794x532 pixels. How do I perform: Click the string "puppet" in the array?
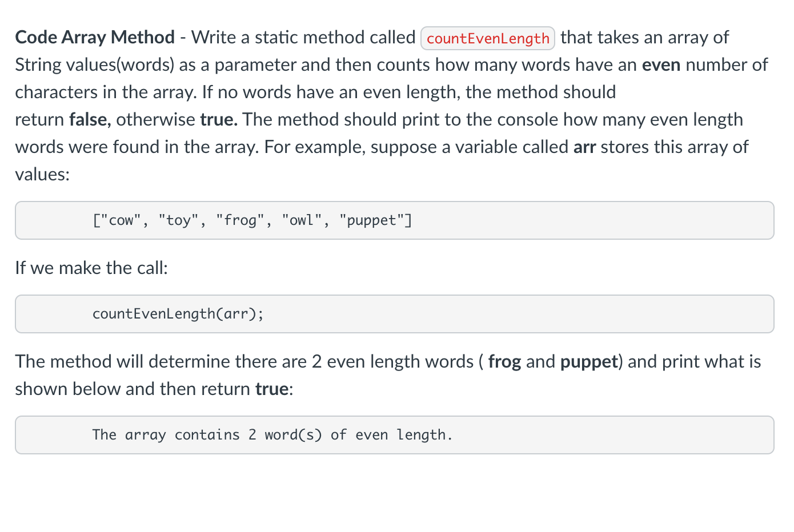click(372, 221)
